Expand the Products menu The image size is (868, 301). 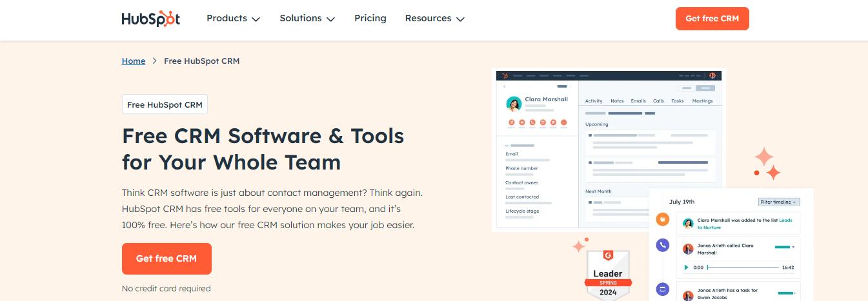coord(233,19)
